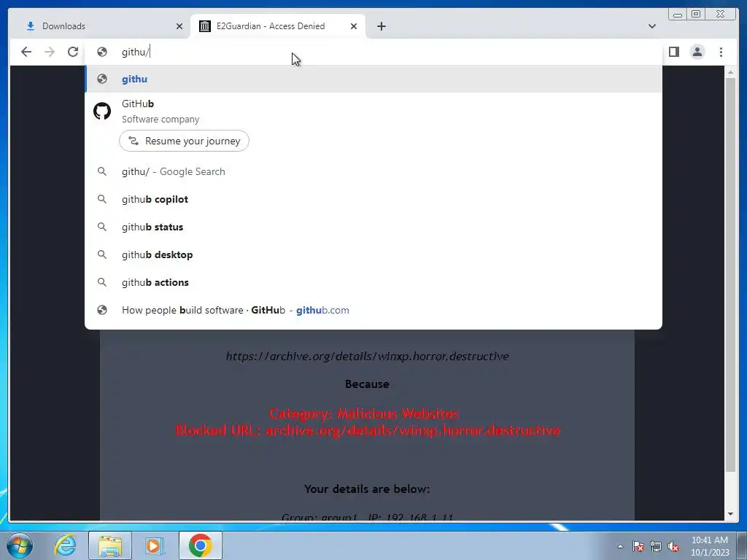The width and height of the screenshot is (747, 560).
Task: Click the forward navigation arrow
Action: [x=50, y=52]
